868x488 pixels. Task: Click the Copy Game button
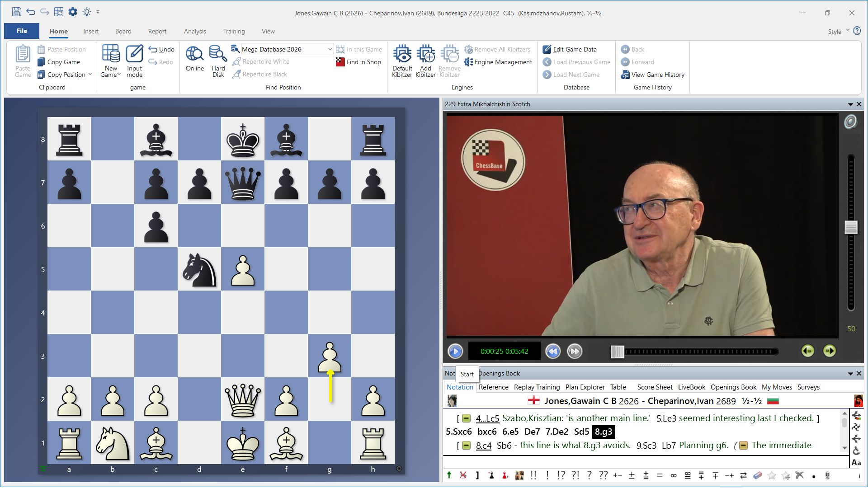63,62
